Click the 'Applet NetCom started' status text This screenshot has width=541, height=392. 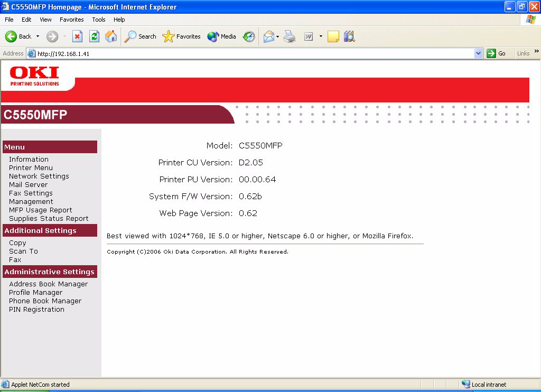point(40,385)
